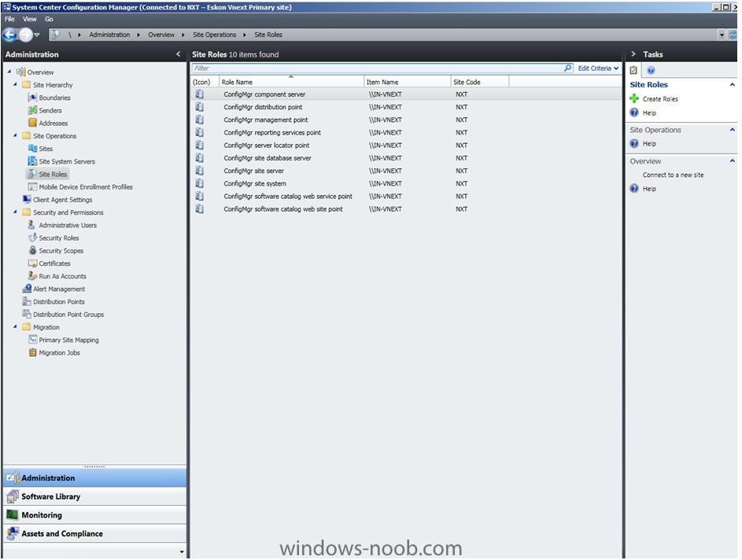Click Create Roles in Tasks pane
Image resolution: width=742 pixels, height=560 pixels.
pyautogui.click(x=660, y=99)
